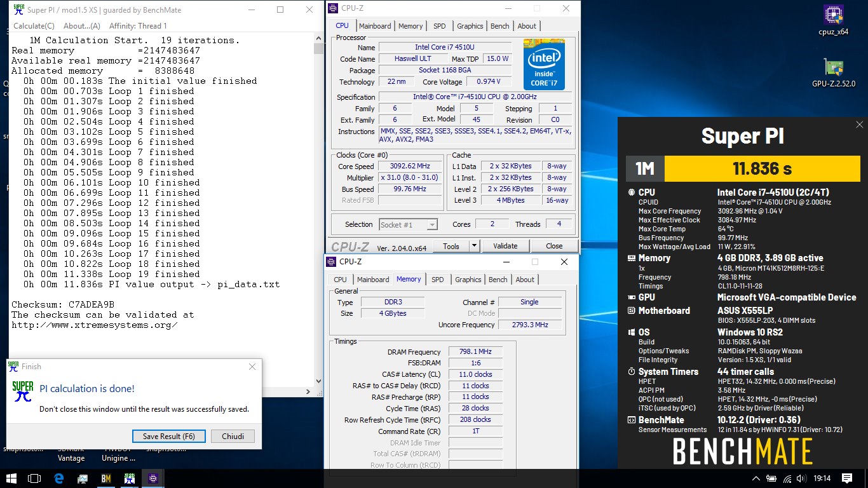Select Mainboard tab in lower CPU-Z window
The image size is (868, 488).
click(373, 280)
